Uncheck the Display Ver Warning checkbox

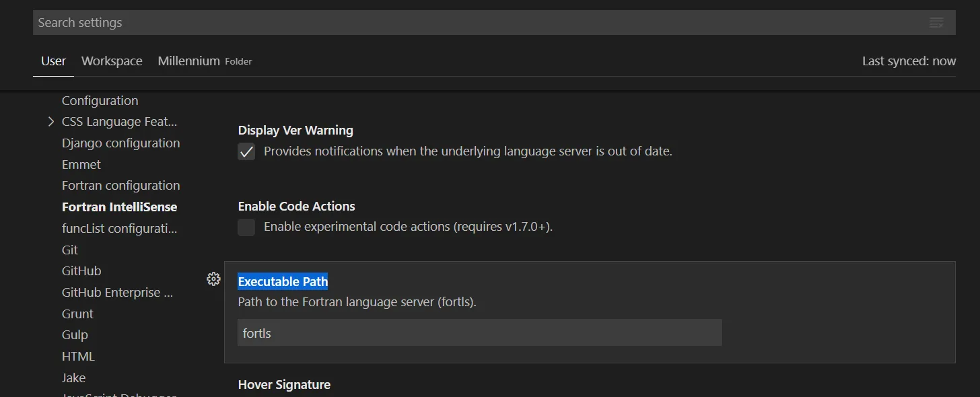pos(247,151)
